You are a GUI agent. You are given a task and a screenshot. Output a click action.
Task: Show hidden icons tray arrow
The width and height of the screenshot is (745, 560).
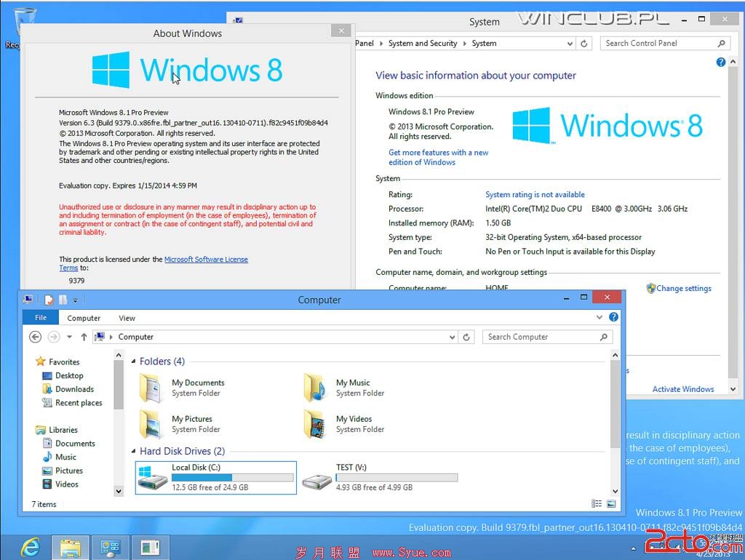click(634, 548)
